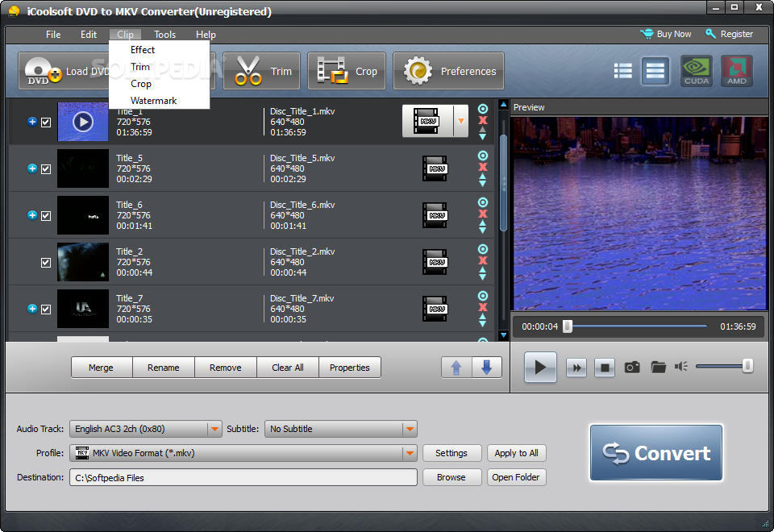Screen dimensions: 774x532
Task: Click the red X remove icon for Title_5
Action: click(483, 167)
